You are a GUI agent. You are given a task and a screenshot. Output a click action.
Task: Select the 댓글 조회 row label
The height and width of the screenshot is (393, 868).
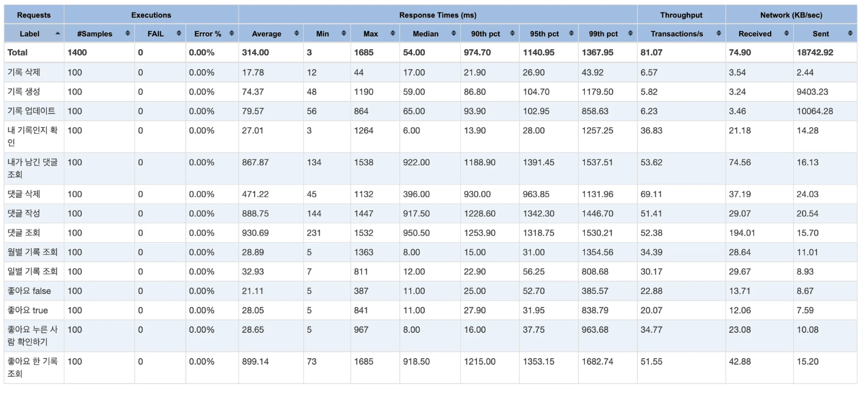click(24, 233)
